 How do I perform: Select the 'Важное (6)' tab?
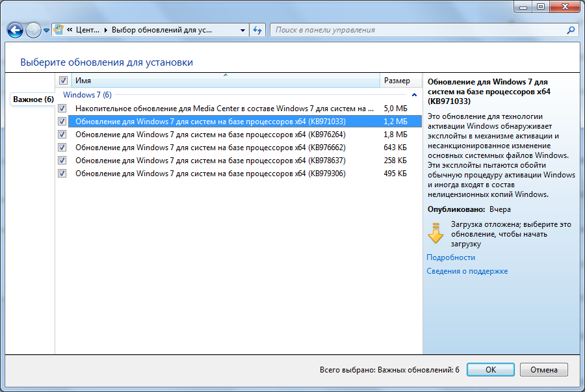coord(33,99)
